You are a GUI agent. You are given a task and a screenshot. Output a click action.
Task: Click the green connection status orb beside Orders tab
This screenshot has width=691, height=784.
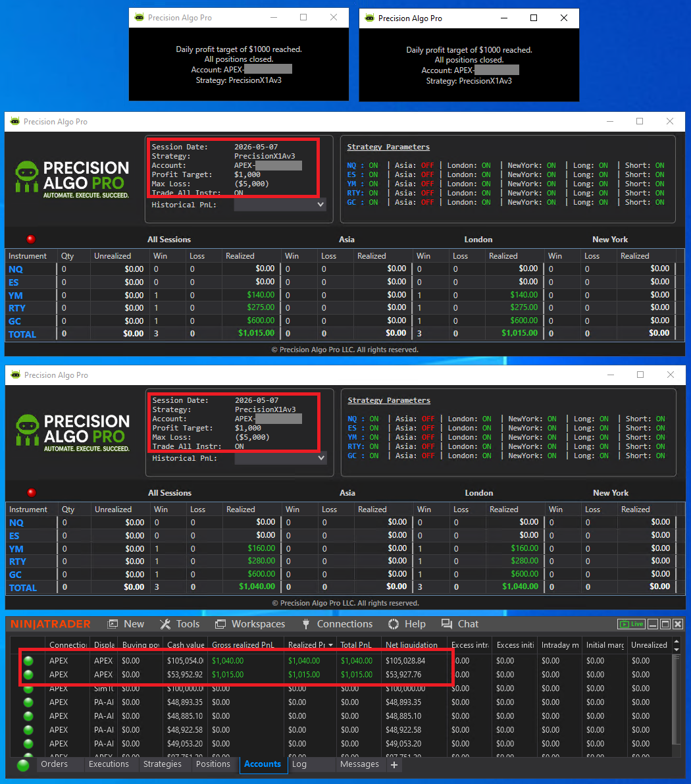click(x=23, y=765)
